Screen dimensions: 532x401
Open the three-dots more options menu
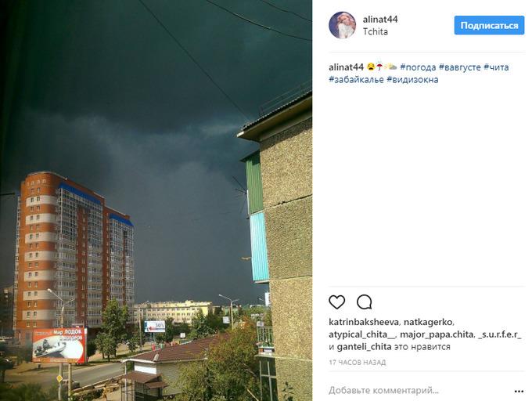(x=519, y=392)
